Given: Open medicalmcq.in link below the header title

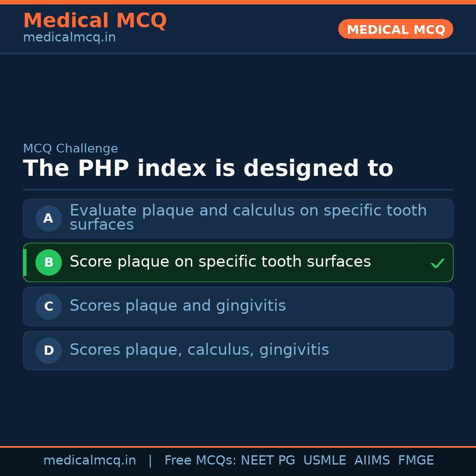Looking at the screenshot, I should 69,38.
